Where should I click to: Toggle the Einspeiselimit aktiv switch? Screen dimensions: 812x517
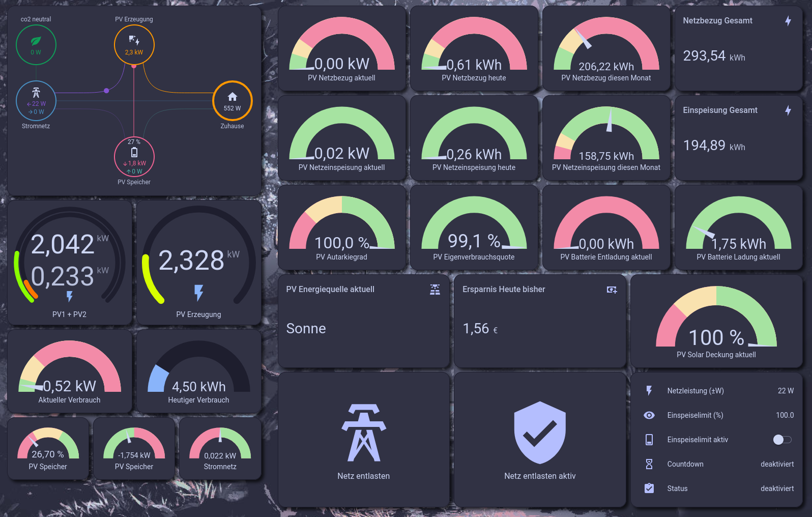click(782, 440)
